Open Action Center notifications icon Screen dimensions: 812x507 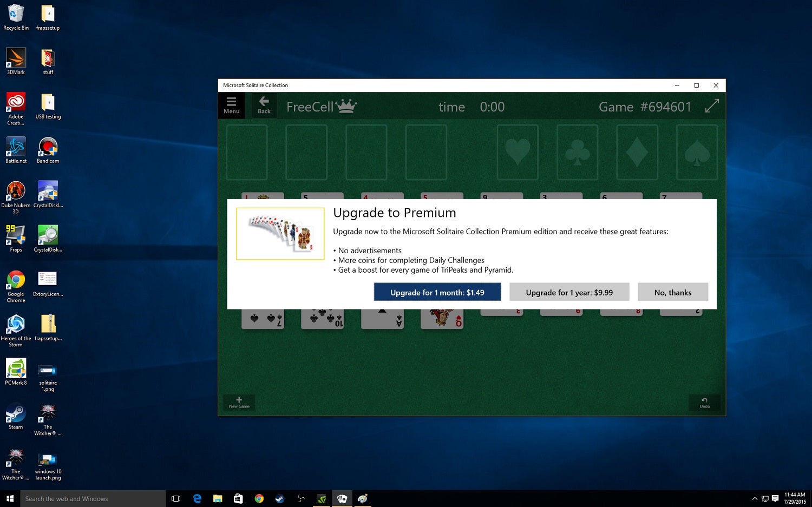pyautogui.click(x=775, y=498)
